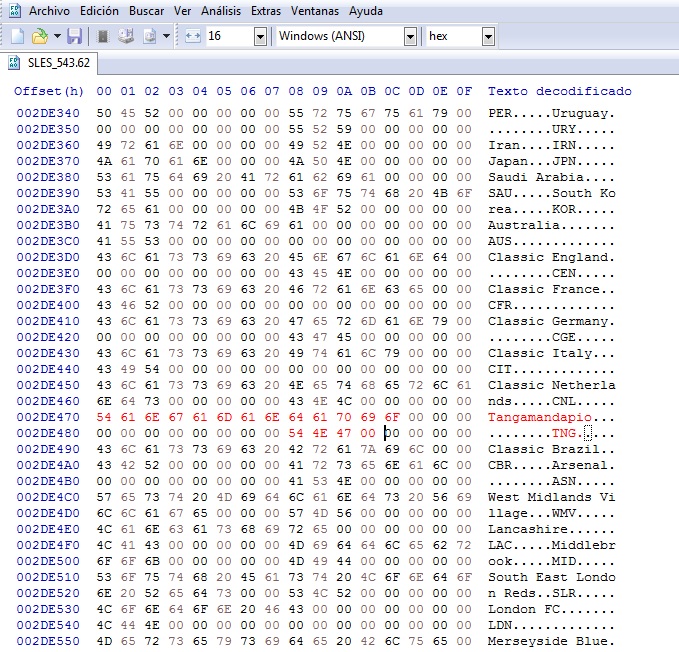This screenshot has width=679, height=652.
Task: Click the Offset(h) column header
Action: (x=49, y=91)
